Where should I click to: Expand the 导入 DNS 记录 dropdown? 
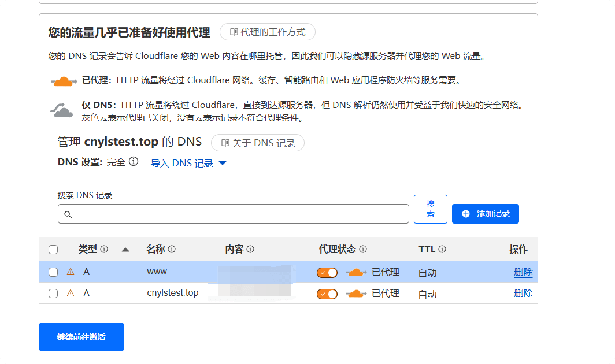coord(188,164)
